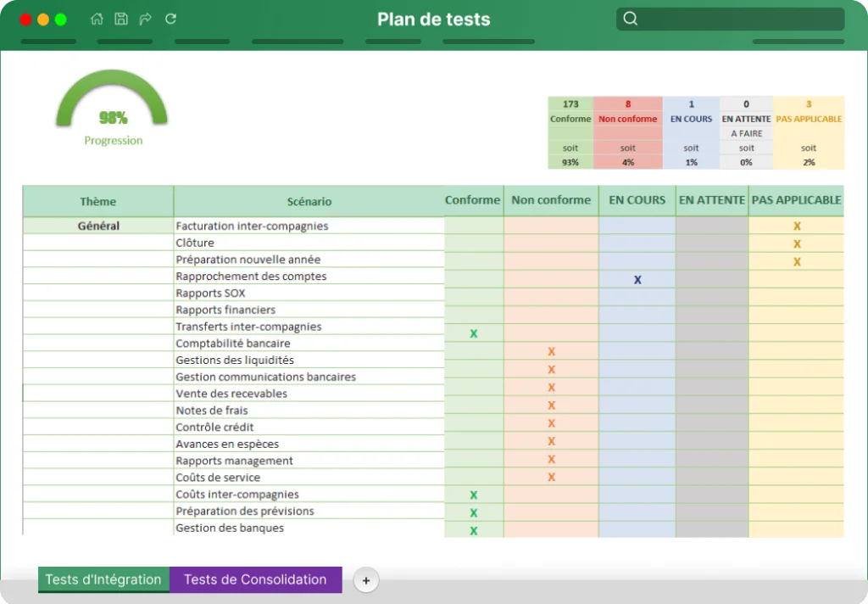Select the Scénario column header
The width and height of the screenshot is (868, 604).
point(309,201)
